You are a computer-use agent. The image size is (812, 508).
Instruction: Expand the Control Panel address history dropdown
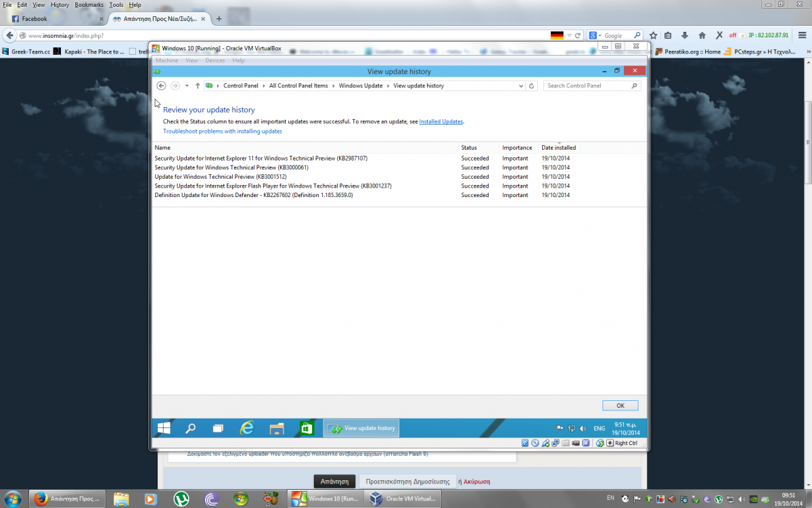[520, 86]
